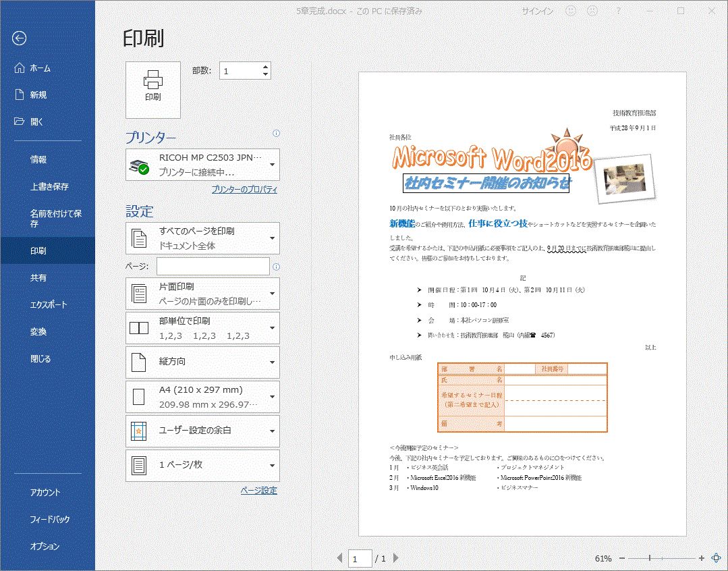Open the RICOH MP C2503 printer dropdown
The height and width of the screenshot is (571, 728).
pos(202,165)
